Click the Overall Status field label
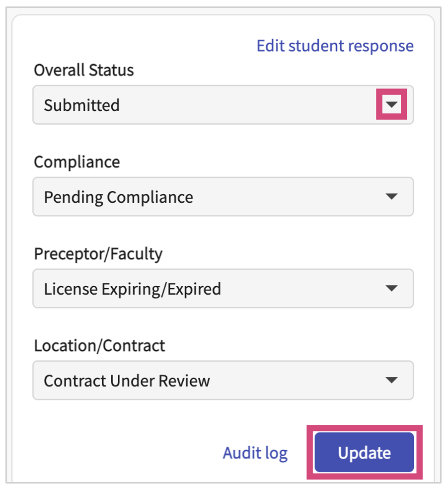The image size is (448, 488). [x=84, y=70]
